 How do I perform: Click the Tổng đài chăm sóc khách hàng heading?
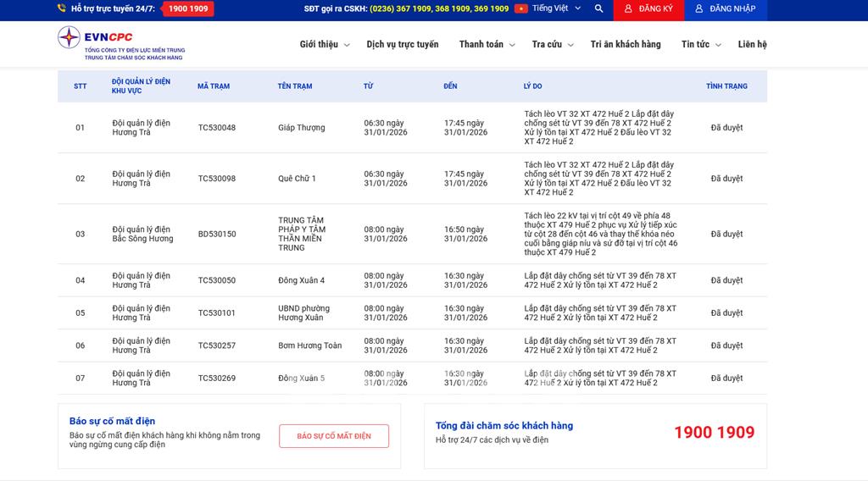point(504,426)
